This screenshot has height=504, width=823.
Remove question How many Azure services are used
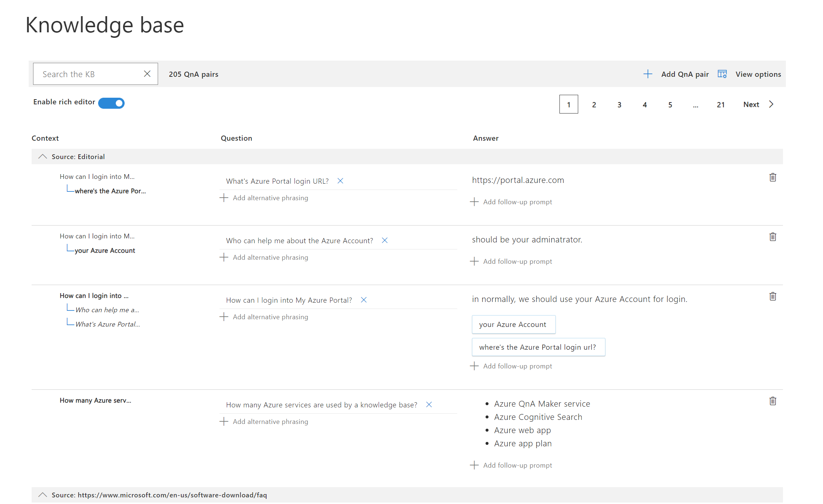(x=429, y=404)
